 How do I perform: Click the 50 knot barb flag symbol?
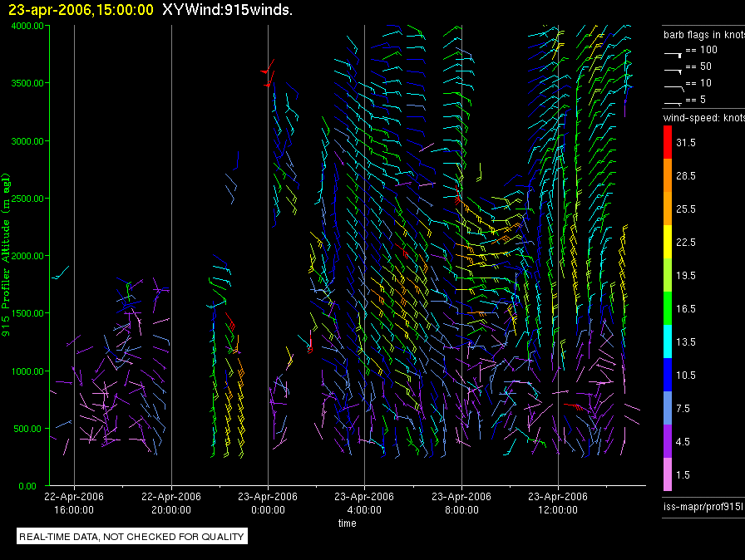(673, 71)
